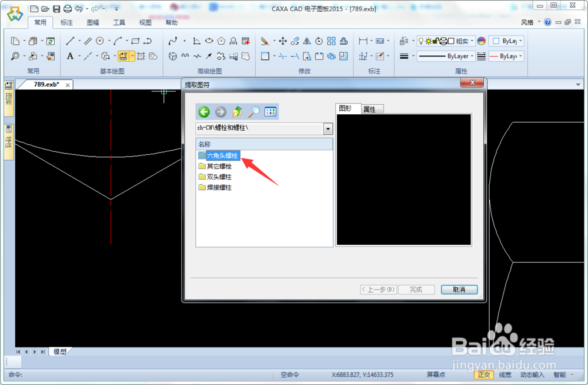Click the 模型 model space tab
Viewport: 588px width, 385px height.
point(60,351)
